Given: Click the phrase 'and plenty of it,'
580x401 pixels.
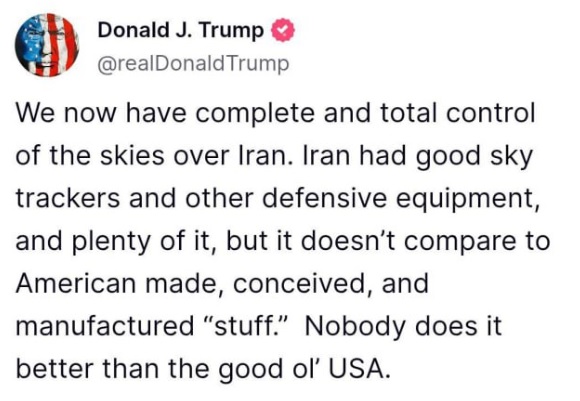Looking at the screenshot, I should click(117, 242).
